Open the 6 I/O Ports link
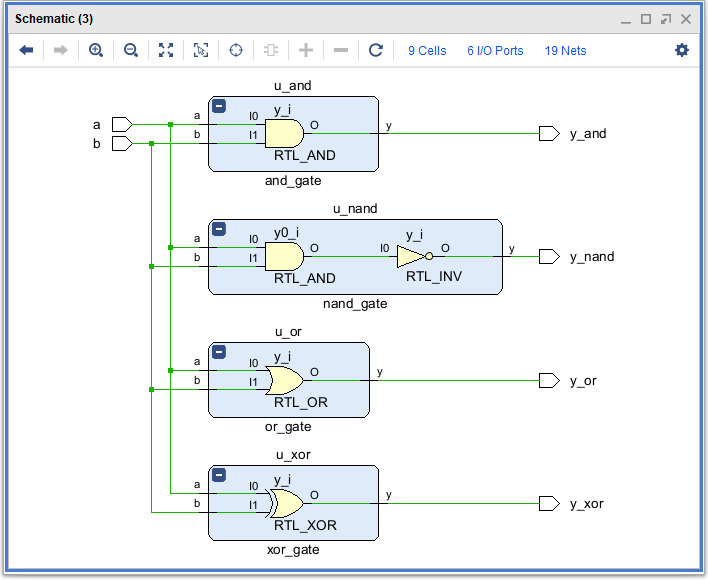Image resolution: width=708 pixels, height=580 pixels. 495,51
